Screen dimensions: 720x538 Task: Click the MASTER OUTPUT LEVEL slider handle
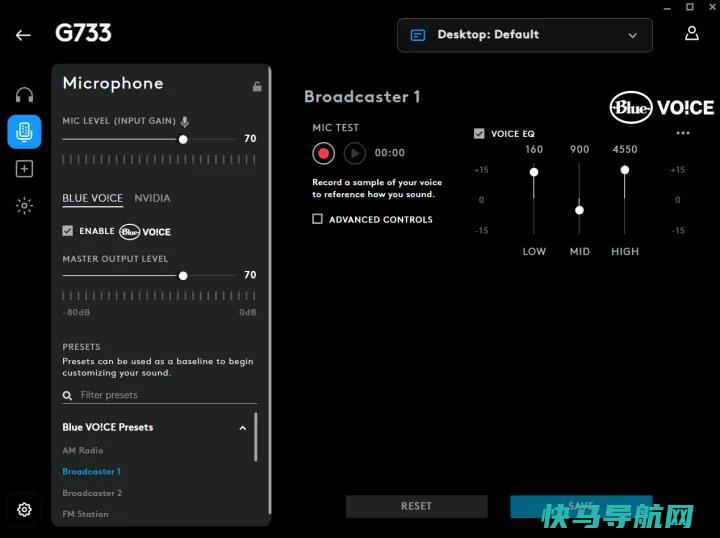click(x=183, y=275)
